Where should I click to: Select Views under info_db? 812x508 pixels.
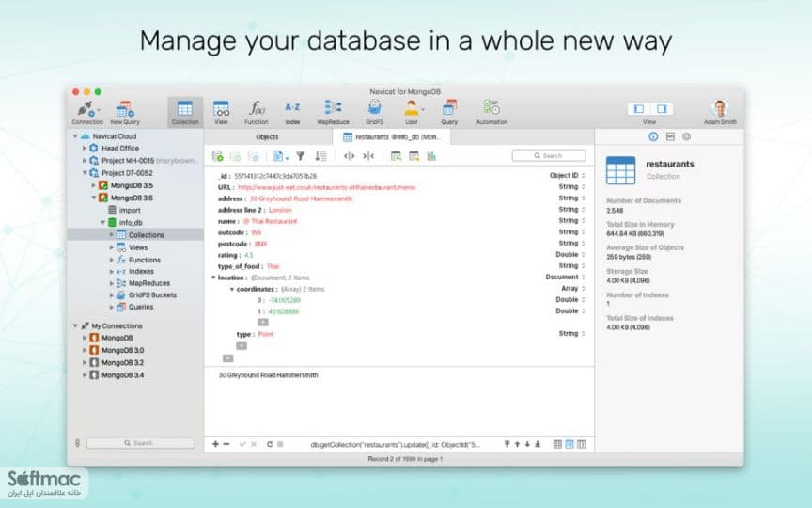coord(138,247)
